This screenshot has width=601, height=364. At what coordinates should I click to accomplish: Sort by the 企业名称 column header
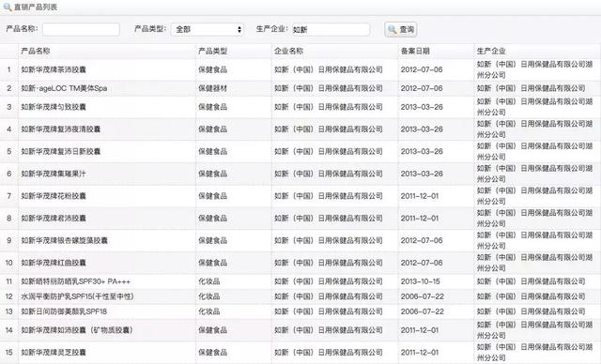[x=288, y=51]
